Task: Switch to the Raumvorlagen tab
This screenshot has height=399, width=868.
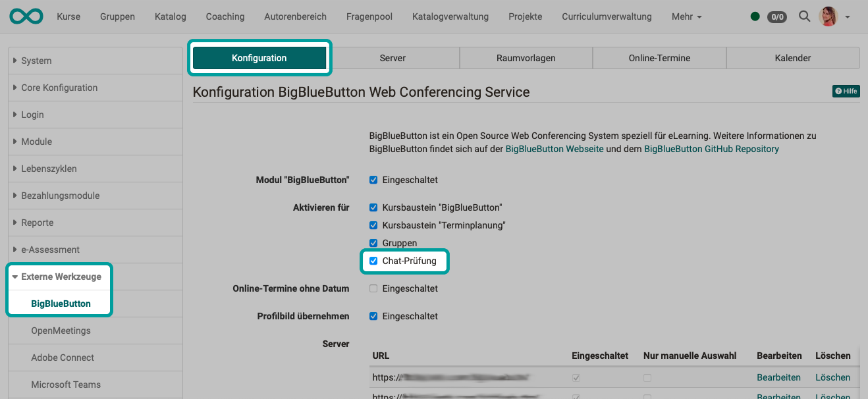Action: 526,58
